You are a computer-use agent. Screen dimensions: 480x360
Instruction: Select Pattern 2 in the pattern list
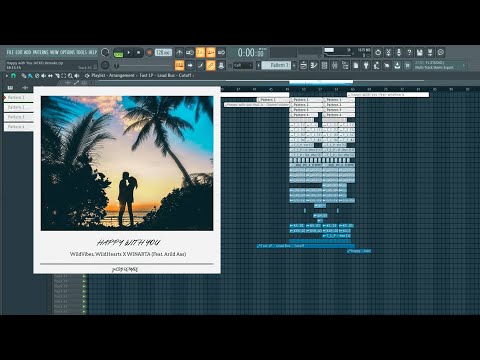tap(19, 107)
